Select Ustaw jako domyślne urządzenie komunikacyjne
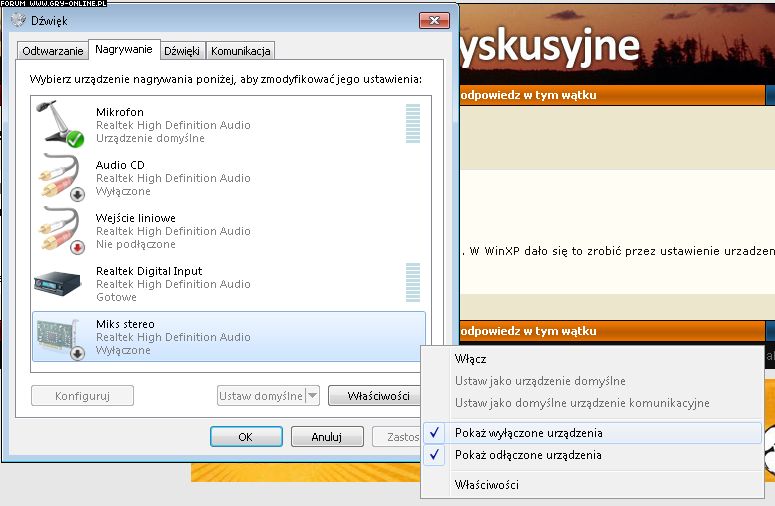This screenshot has height=506, width=775. (582, 403)
